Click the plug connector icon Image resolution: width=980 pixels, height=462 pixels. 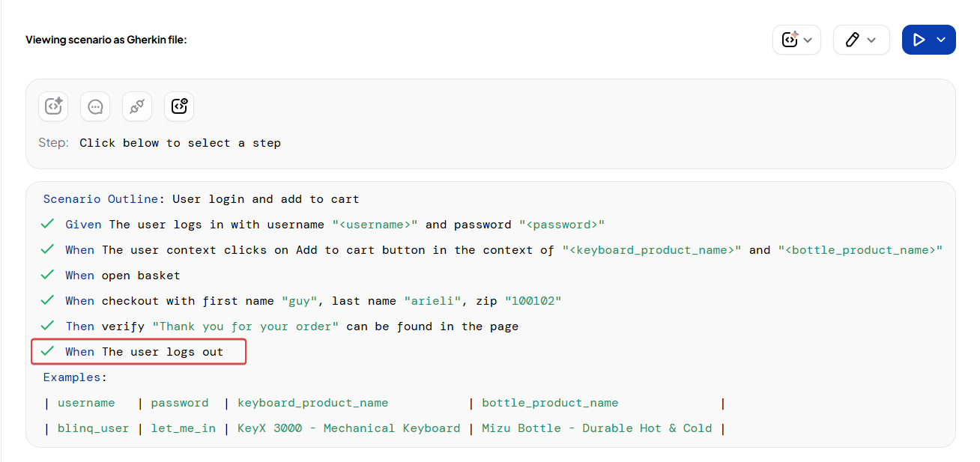[x=137, y=106]
